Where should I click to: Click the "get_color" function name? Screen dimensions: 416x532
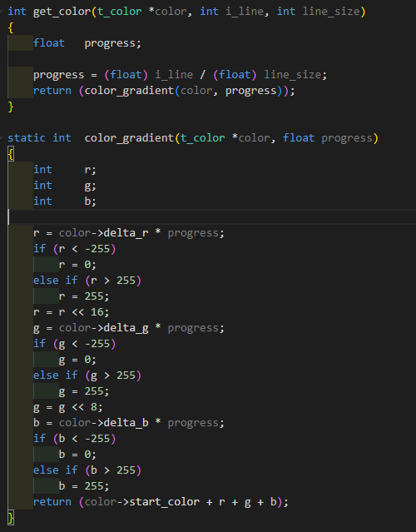[x=62, y=12]
